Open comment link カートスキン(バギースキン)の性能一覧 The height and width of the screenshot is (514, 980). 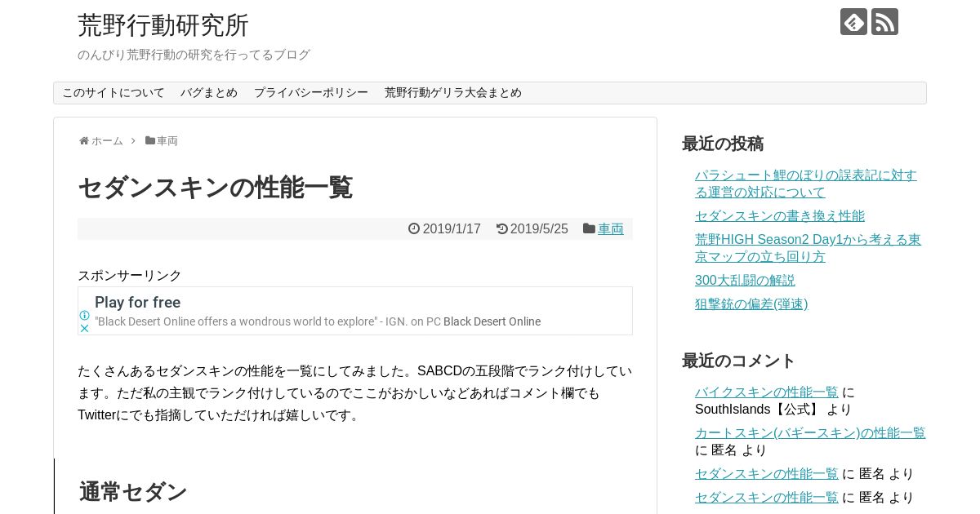pyautogui.click(x=810, y=432)
